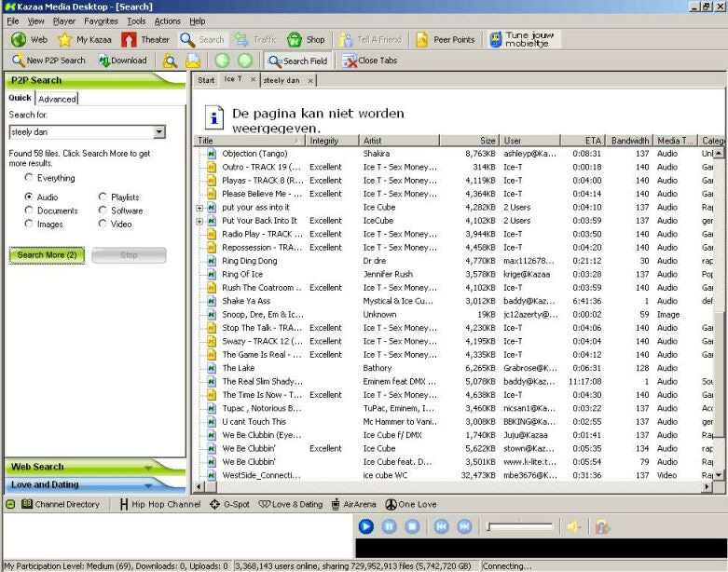Click the Play button in media player

(x=365, y=526)
